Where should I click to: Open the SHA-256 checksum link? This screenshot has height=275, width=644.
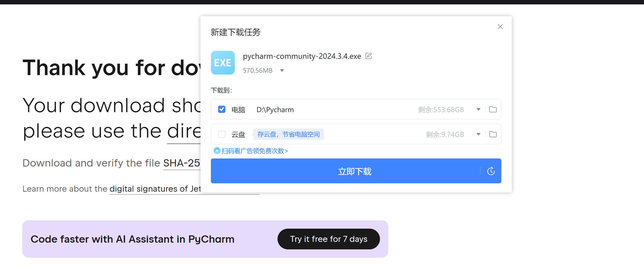(182, 163)
